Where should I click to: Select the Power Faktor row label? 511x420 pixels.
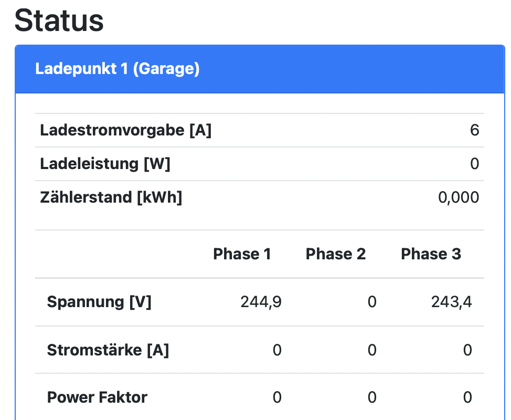point(97,397)
